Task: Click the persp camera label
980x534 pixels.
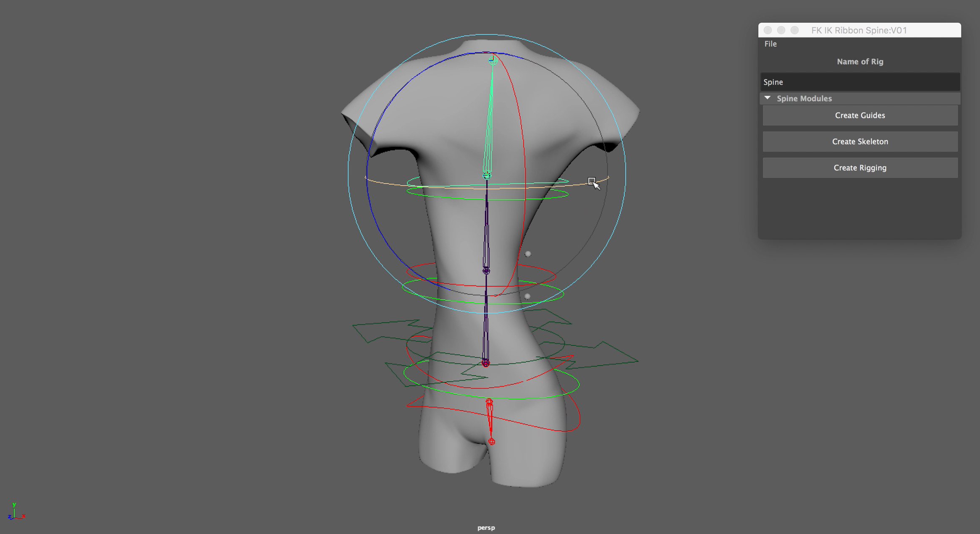Action: coord(486,528)
